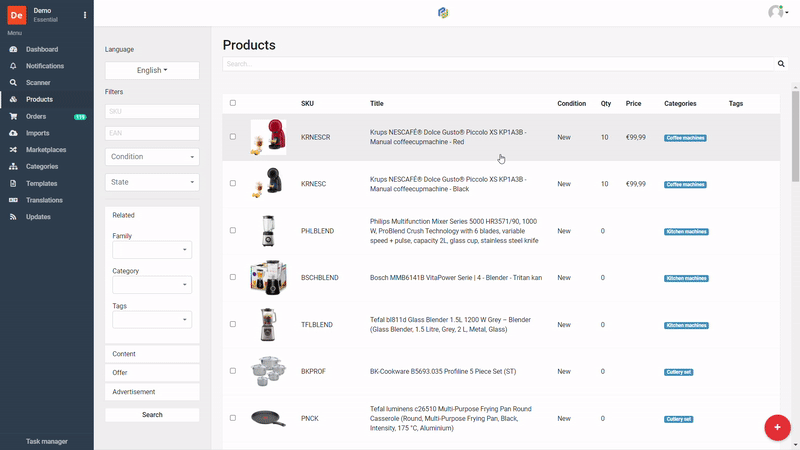
Task: Click the vertical page scrollbar
Action: 795,136
